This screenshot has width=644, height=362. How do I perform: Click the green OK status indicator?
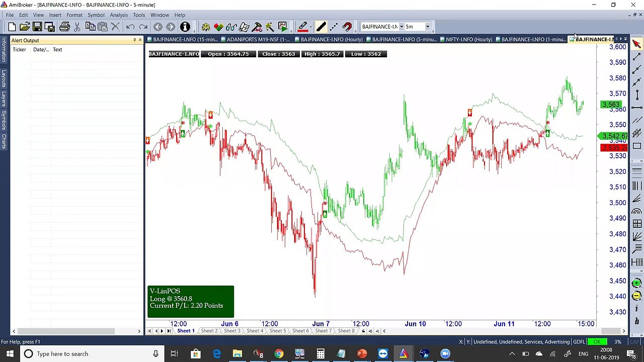click(x=597, y=342)
